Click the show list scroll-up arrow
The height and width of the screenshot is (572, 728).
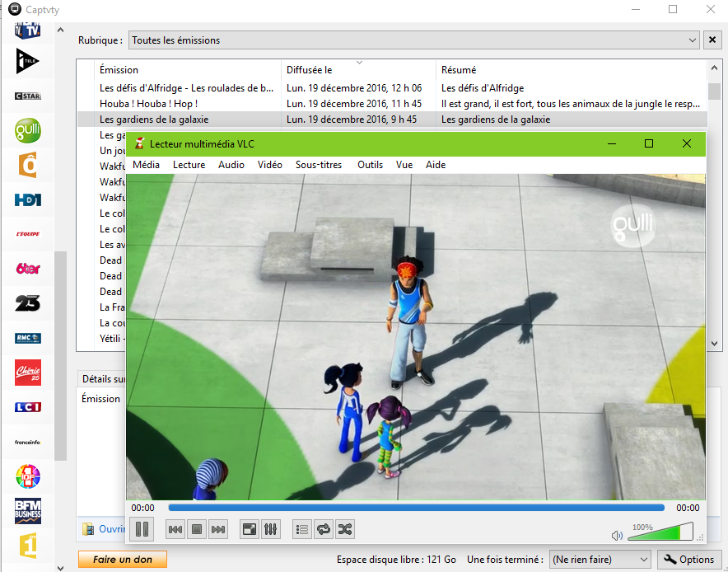714,68
